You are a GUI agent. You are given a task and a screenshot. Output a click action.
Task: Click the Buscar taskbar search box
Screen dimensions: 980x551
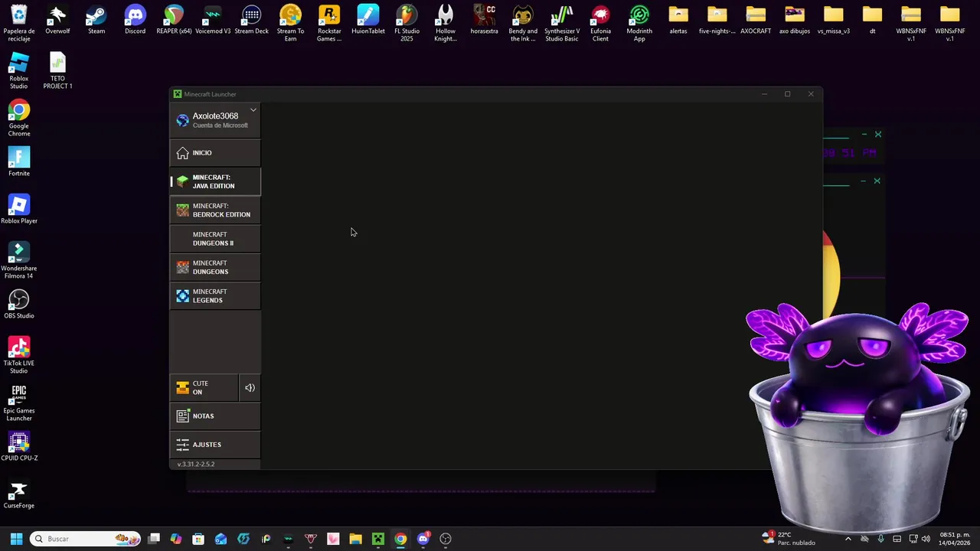click(85, 539)
